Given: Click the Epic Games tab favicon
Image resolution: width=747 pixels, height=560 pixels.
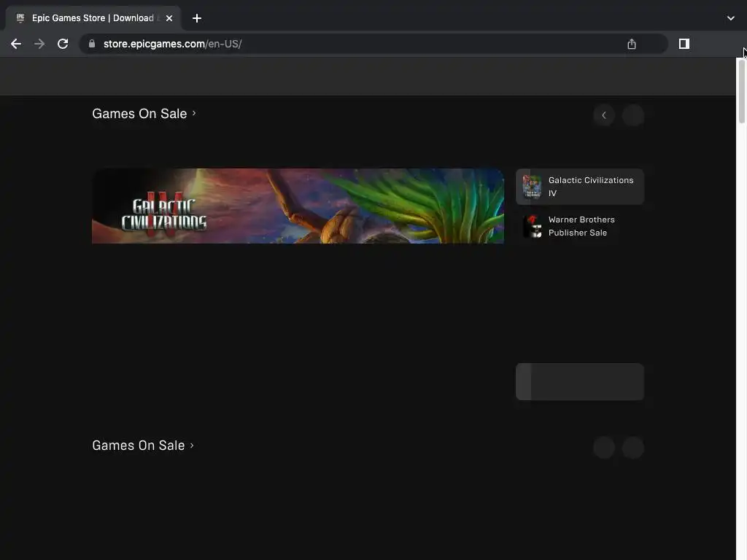Looking at the screenshot, I should (20, 18).
